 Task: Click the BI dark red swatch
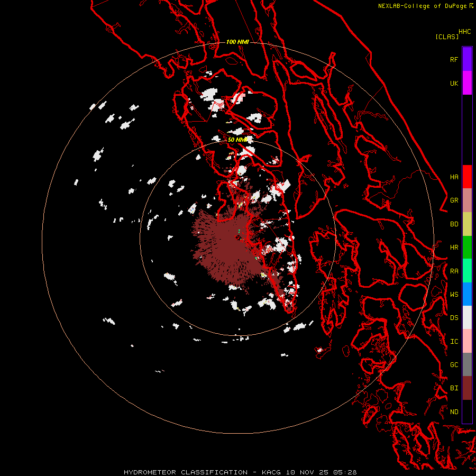[x=467, y=388]
